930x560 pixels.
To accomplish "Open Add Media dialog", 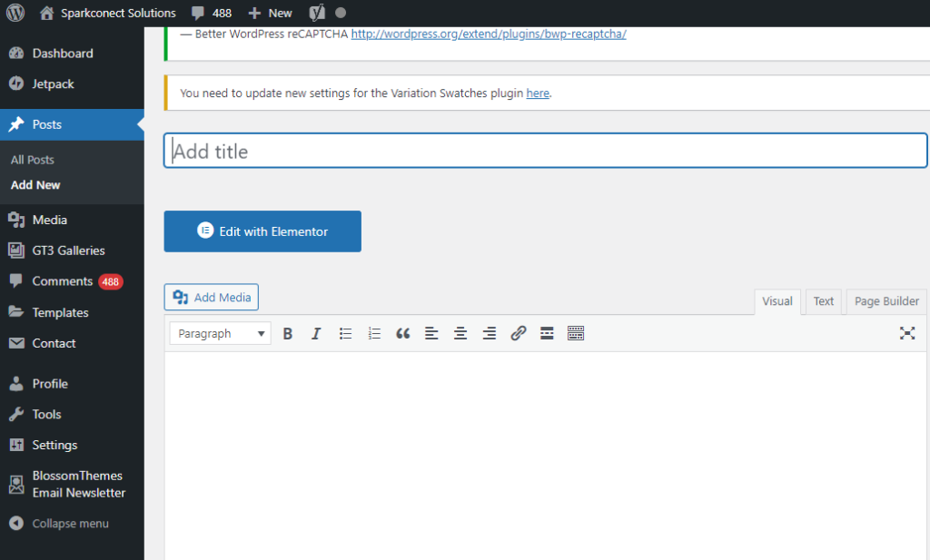I will [x=211, y=297].
